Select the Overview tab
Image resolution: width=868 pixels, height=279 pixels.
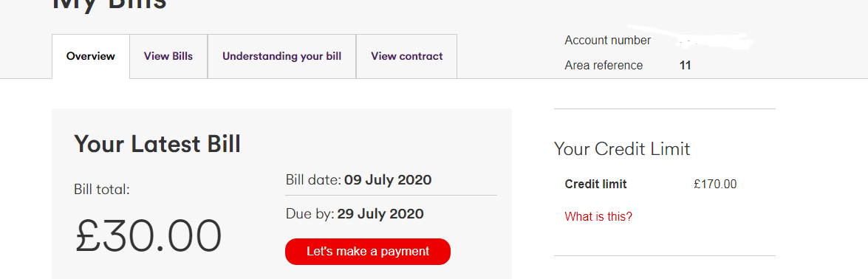point(91,56)
